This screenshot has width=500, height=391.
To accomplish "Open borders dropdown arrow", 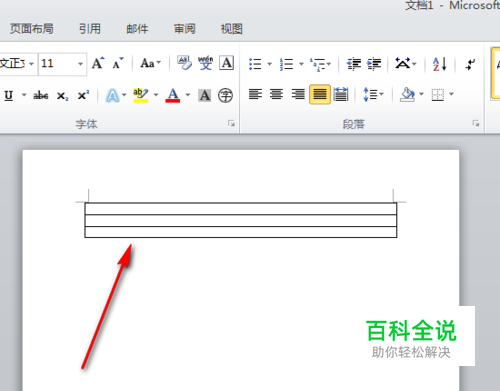I will 452,94.
